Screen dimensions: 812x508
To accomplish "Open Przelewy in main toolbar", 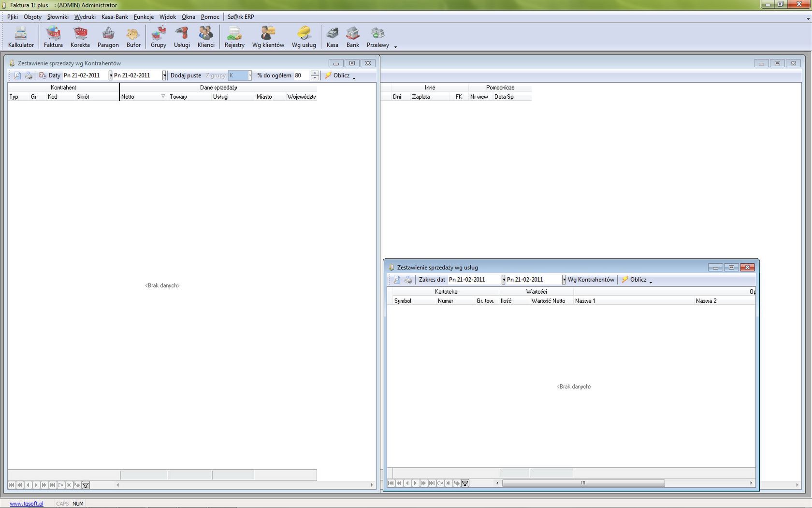I will (377, 37).
